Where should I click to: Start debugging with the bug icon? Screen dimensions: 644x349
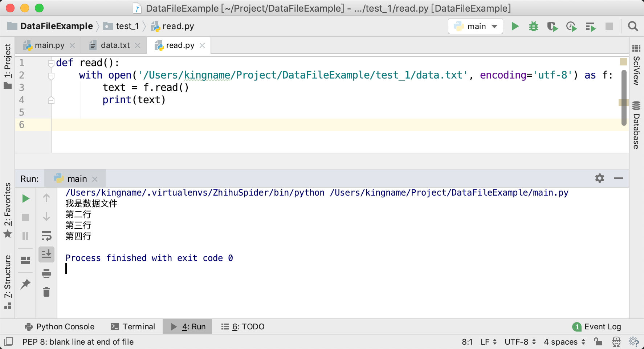click(533, 26)
